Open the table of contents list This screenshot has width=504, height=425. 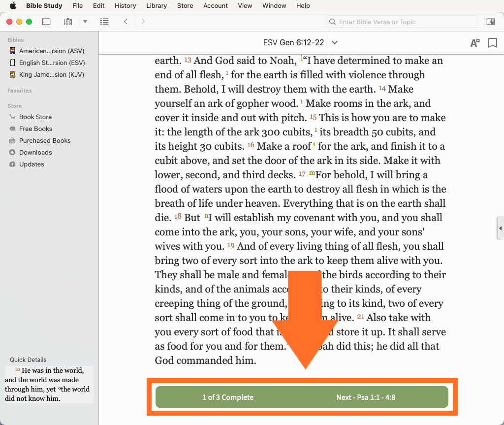104,22
